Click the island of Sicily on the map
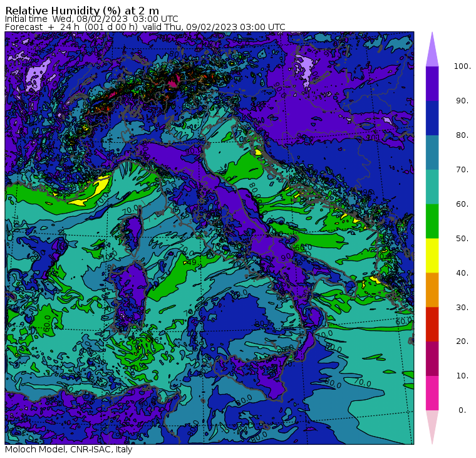 coord(252,377)
